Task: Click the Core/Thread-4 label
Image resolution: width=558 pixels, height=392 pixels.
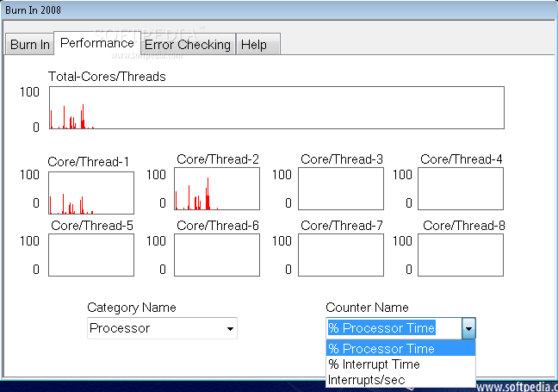Action: click(x=462, y=159)
